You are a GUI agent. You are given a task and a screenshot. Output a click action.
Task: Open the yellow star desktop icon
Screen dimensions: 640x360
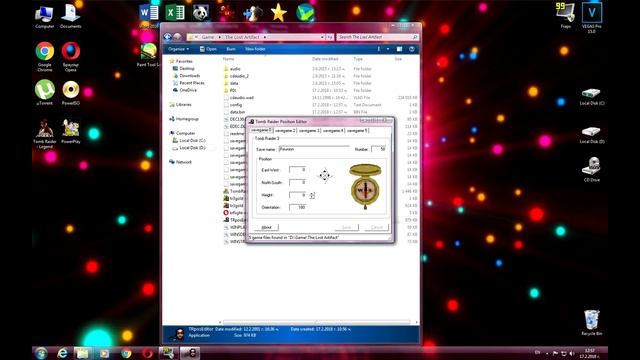coord(279,13)
